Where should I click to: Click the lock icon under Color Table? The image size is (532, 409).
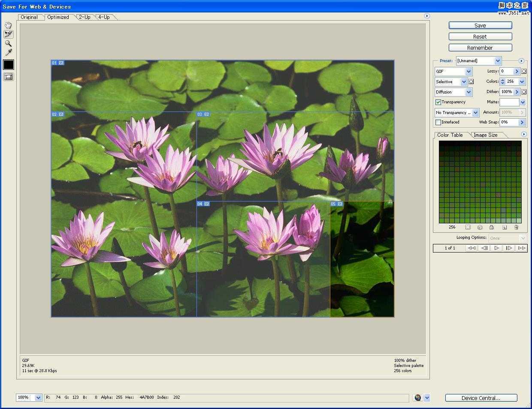click(x=492, y=227)
